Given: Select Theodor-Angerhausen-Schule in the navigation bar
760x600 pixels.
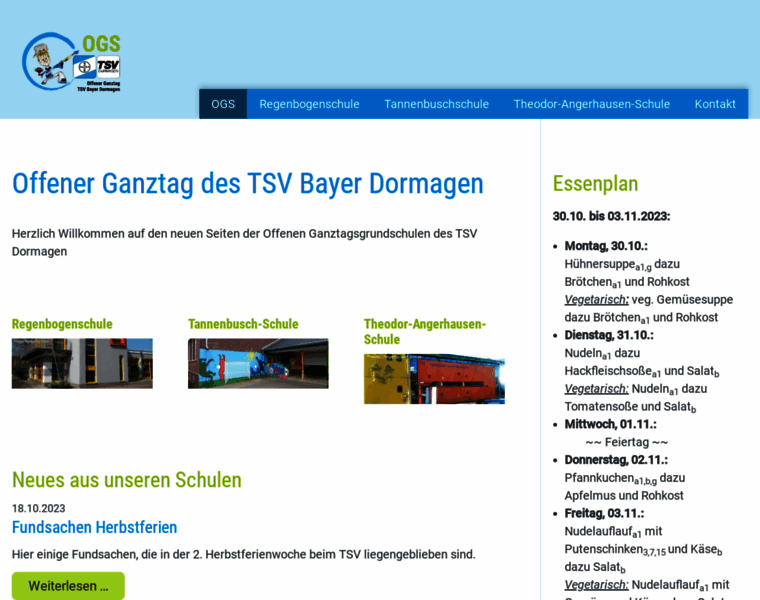Looking at the screenshot, I should coord(591,104).
